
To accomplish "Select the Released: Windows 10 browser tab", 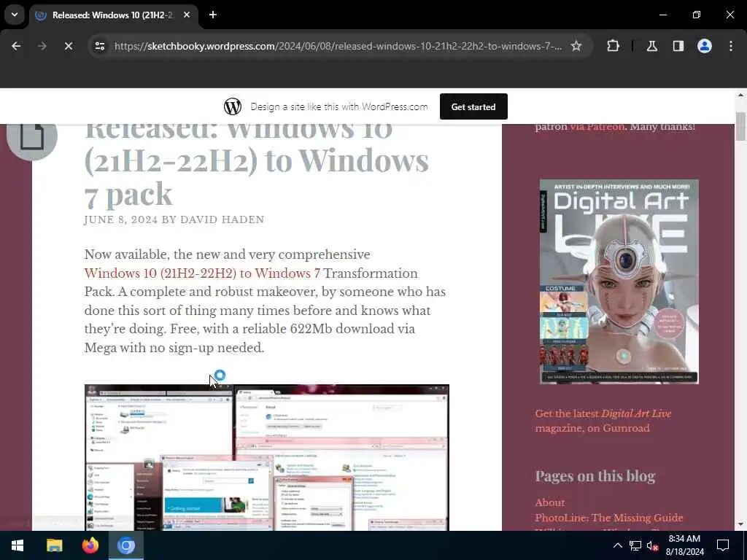I will click(x=115, y=15).
